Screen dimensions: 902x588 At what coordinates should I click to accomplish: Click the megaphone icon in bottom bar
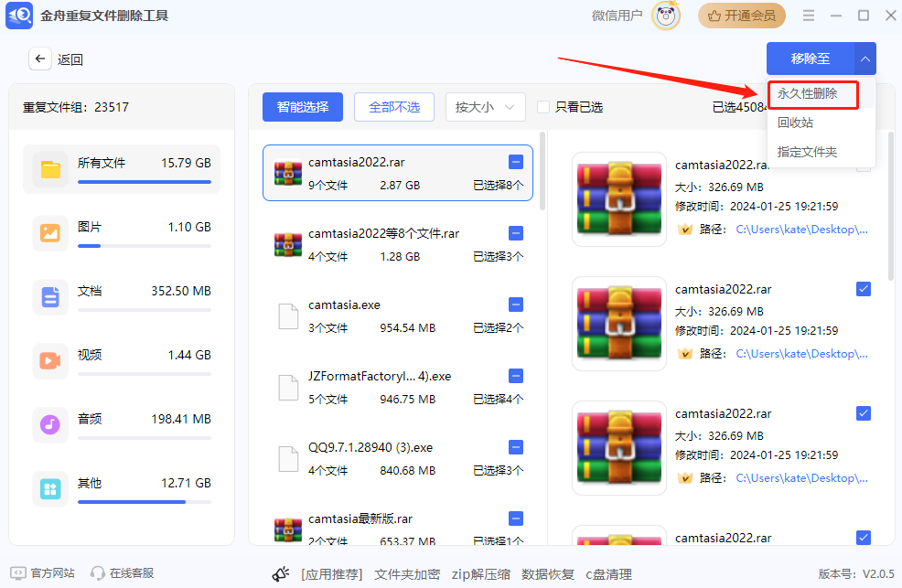pos(281,573)
